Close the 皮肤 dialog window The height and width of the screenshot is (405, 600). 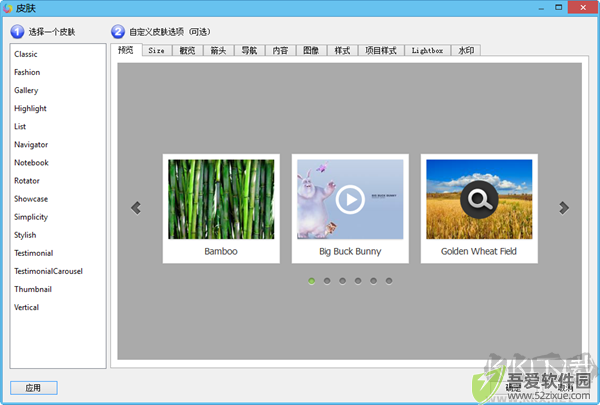(x=583, y=7)
